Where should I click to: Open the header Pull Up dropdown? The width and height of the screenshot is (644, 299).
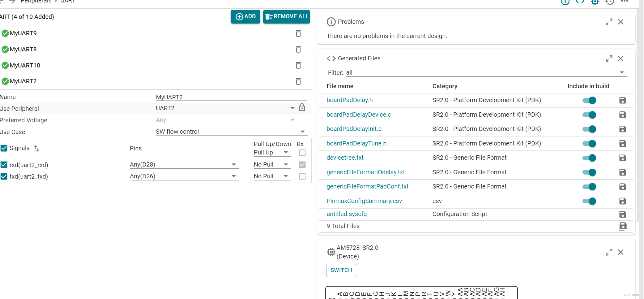[x=272, y=152]
